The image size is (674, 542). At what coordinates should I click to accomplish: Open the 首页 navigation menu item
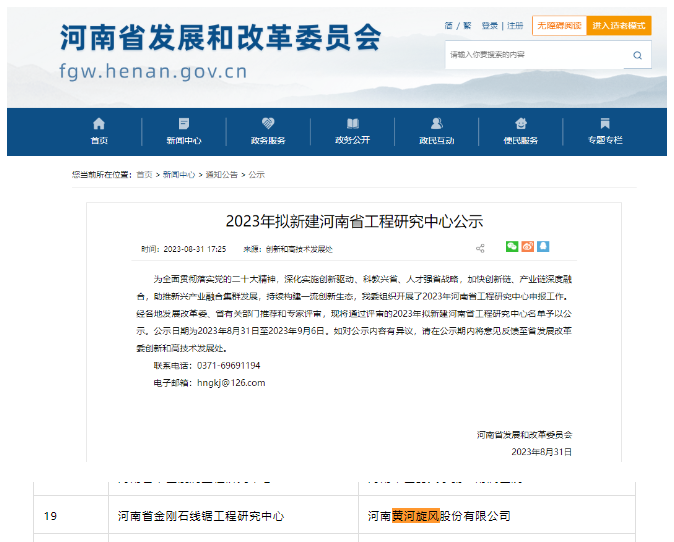coord(99,140)
